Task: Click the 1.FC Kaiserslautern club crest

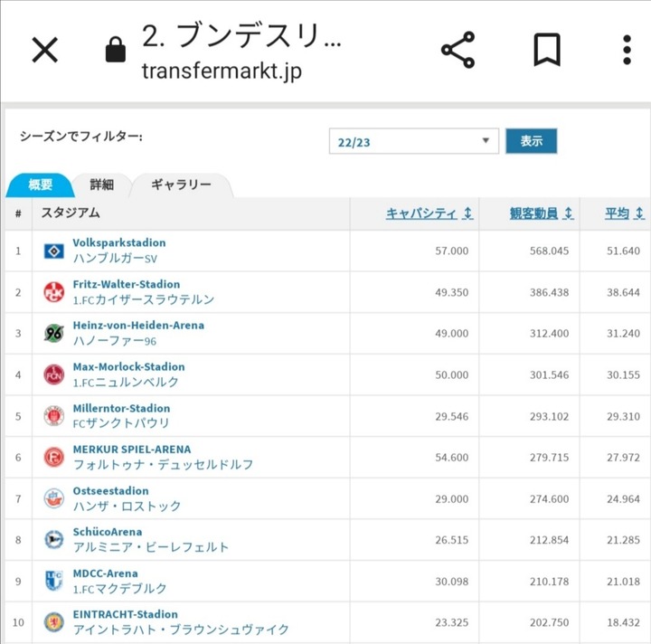Action: [54, 292]
